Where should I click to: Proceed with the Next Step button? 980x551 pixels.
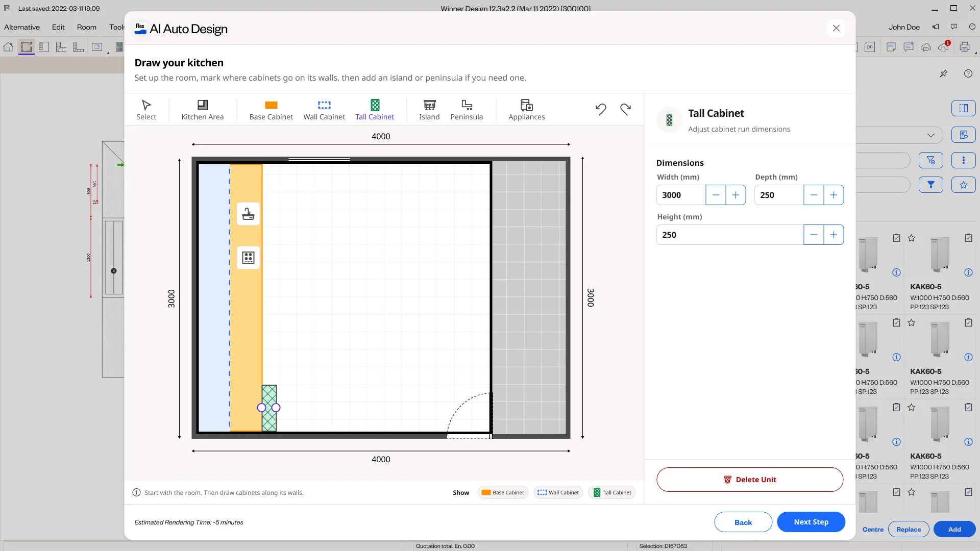pos(811,522)
